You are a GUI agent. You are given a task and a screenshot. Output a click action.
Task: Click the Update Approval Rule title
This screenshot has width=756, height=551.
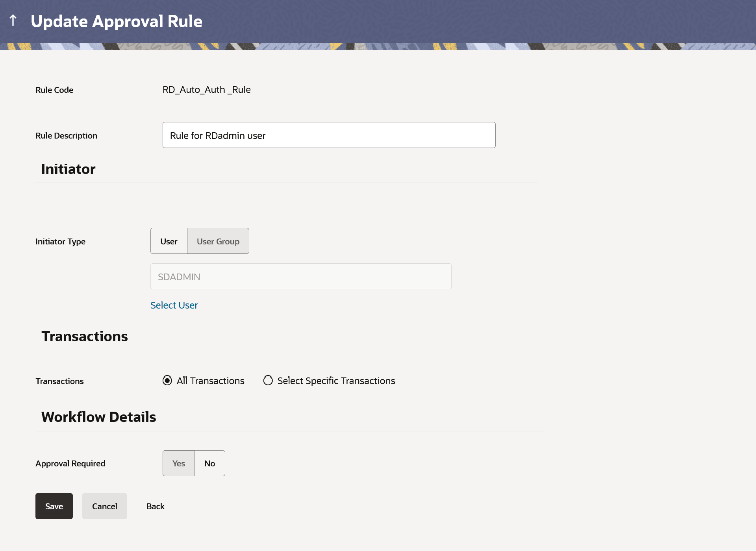117,21
